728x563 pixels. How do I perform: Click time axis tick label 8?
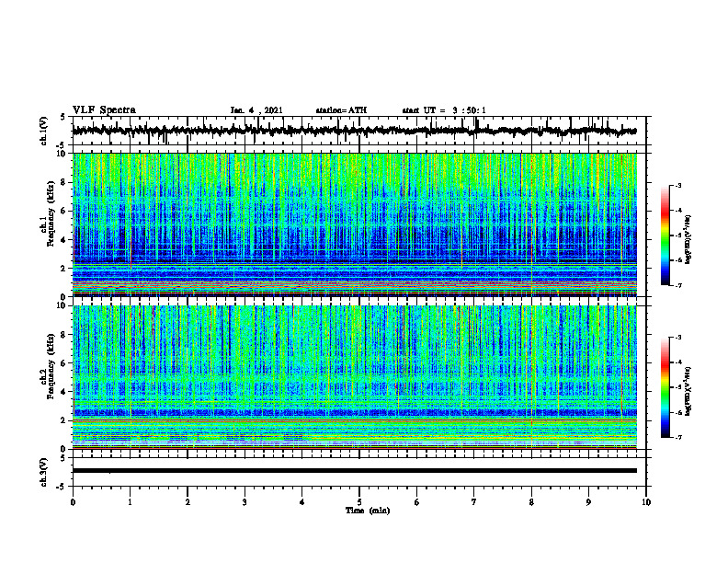(x=531, y=502)
